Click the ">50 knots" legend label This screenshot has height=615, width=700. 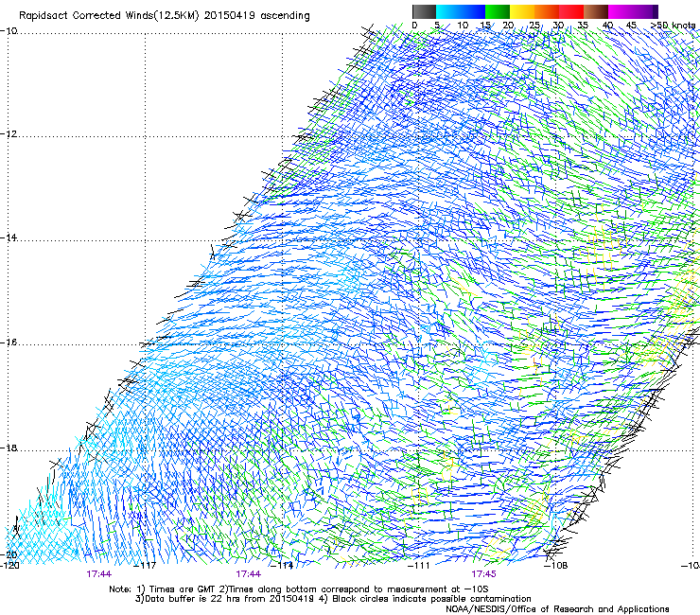click(673, 26)
